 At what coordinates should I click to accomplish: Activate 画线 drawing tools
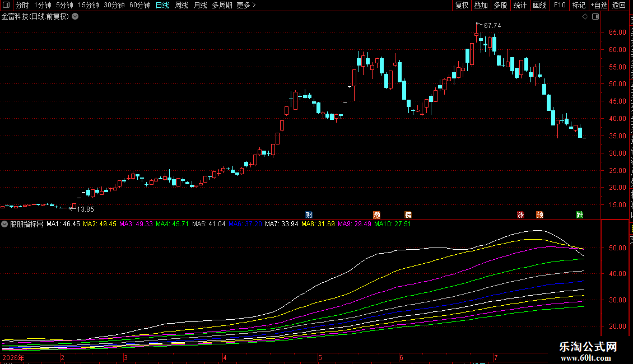539,5
